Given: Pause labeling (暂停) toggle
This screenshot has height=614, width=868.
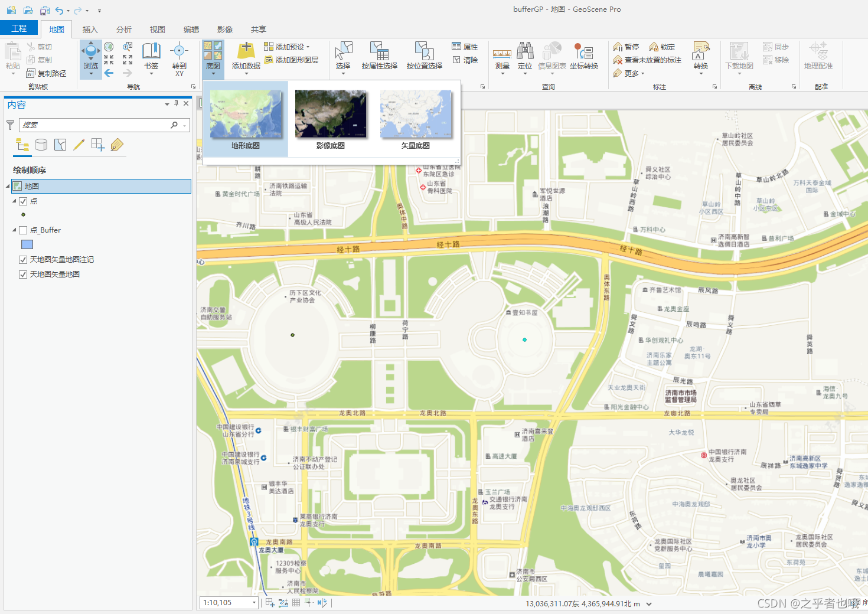Looking at the screenshot, I should pyautogui.click(x=626, y=47).
